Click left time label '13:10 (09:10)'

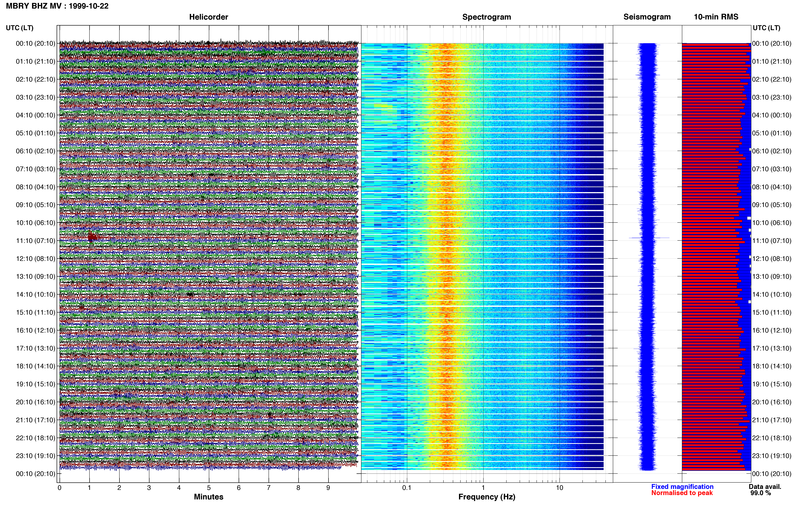coord(36,277)
